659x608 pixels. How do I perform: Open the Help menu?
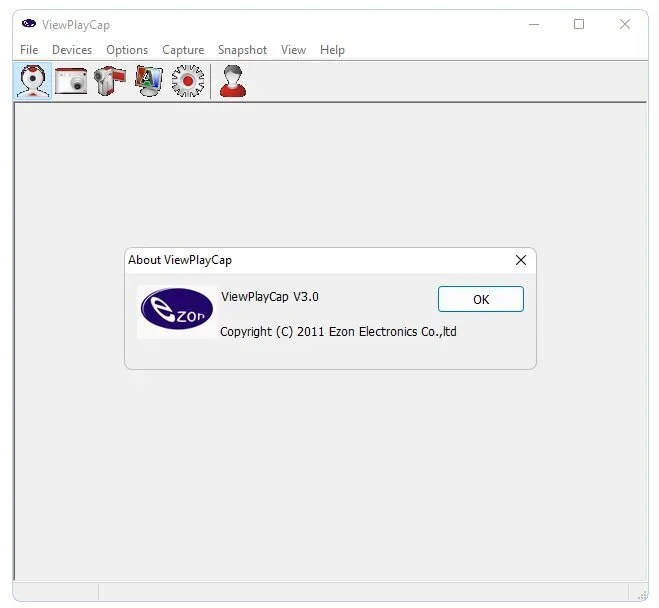[x=332, y=50]
